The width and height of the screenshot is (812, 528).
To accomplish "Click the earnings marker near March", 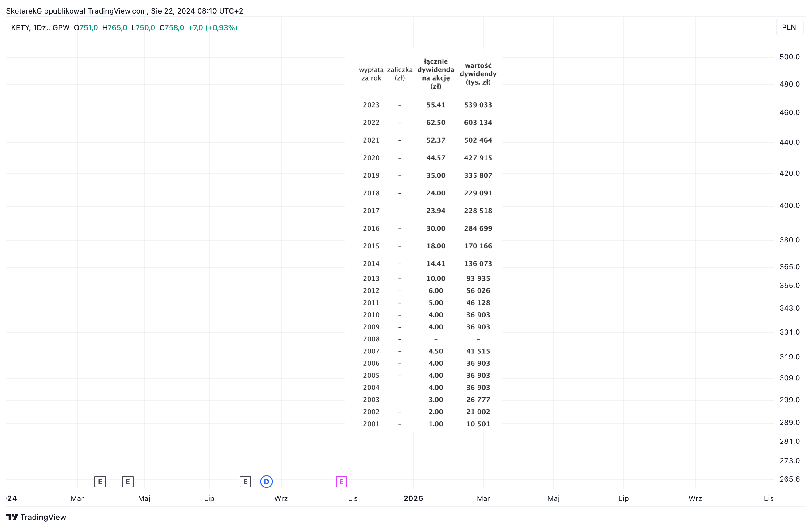I will click(x=100, y=482).
